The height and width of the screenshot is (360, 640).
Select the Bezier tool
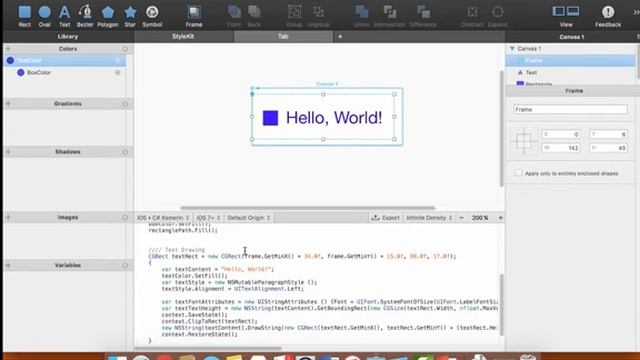(x=85, y=16)
